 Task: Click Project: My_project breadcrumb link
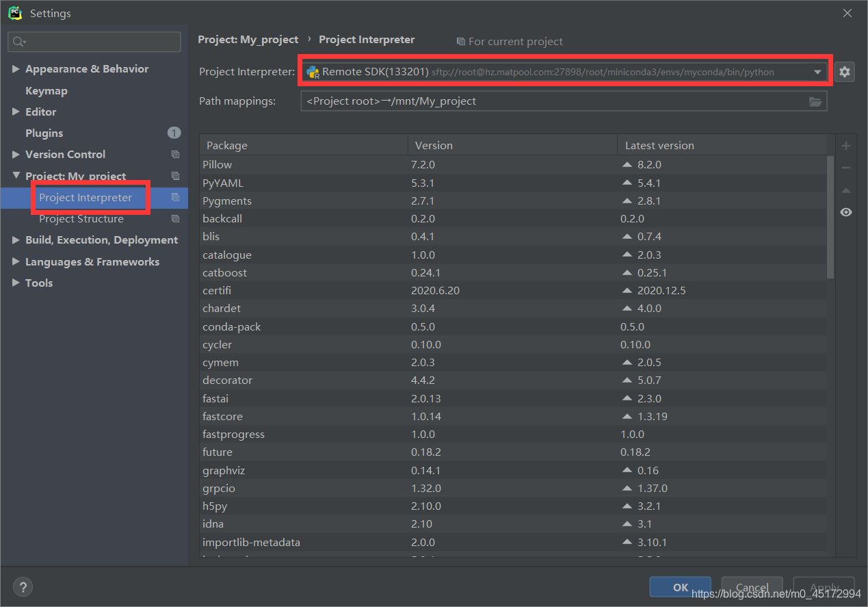pyautogui.click(x=248, y=40)
